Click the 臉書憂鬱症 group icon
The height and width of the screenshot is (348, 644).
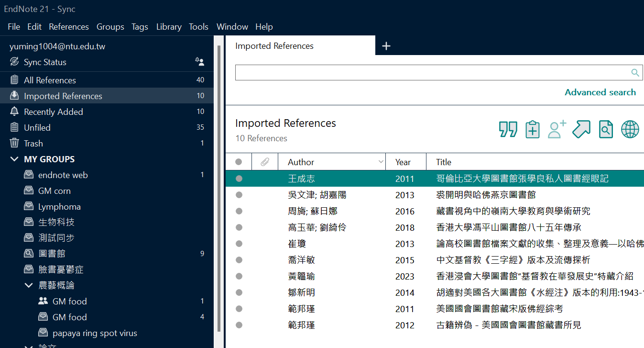coord(29,269)
